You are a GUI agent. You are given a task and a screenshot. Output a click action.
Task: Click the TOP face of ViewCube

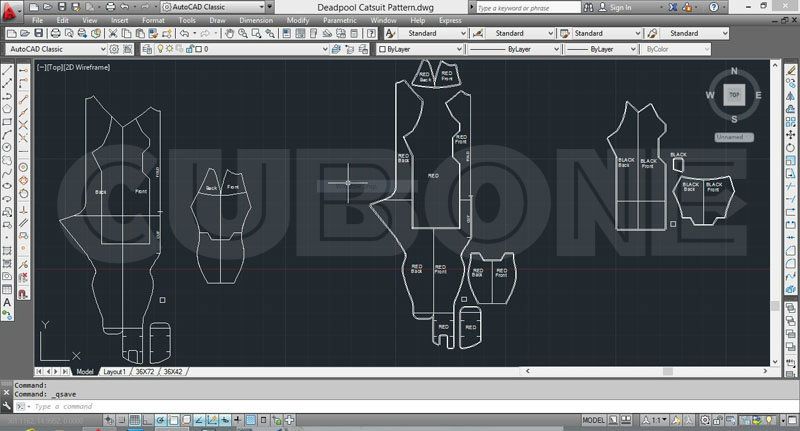[734, 95]
